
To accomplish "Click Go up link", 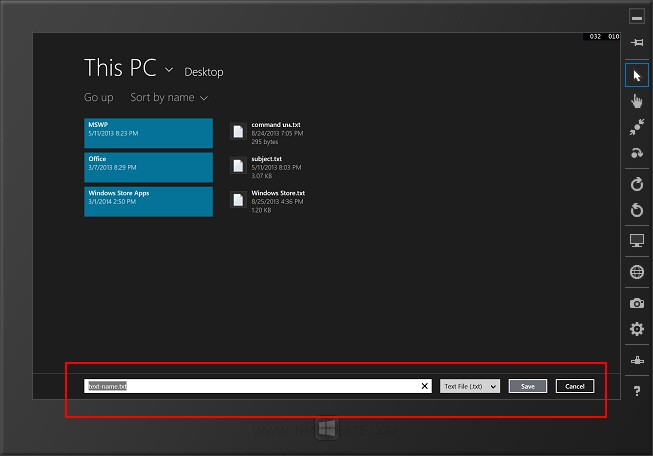I will 98,98.
